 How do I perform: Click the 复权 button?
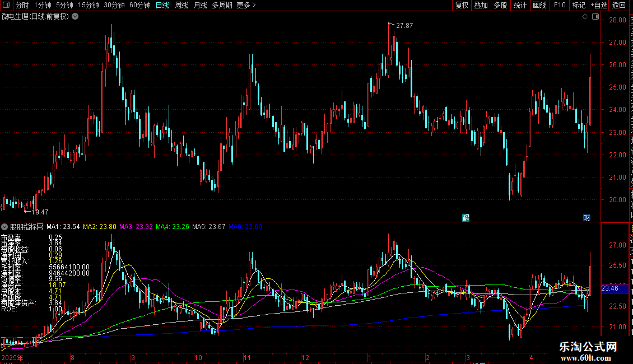pyautogui.click(x=462, y=5)
